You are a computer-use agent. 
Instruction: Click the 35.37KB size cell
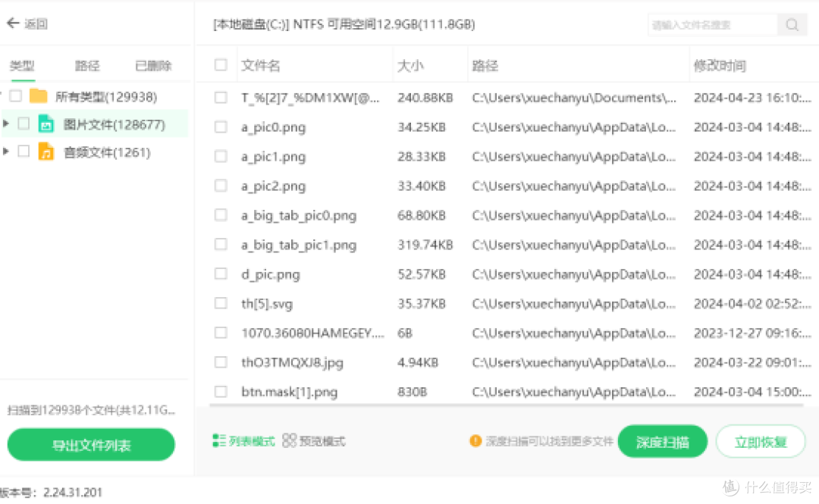[x=422, y=303]
